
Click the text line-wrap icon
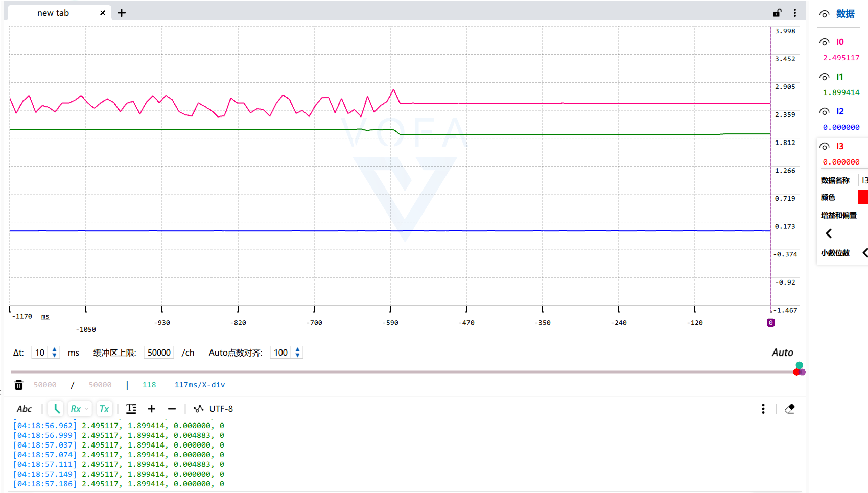tap(131, 409)
